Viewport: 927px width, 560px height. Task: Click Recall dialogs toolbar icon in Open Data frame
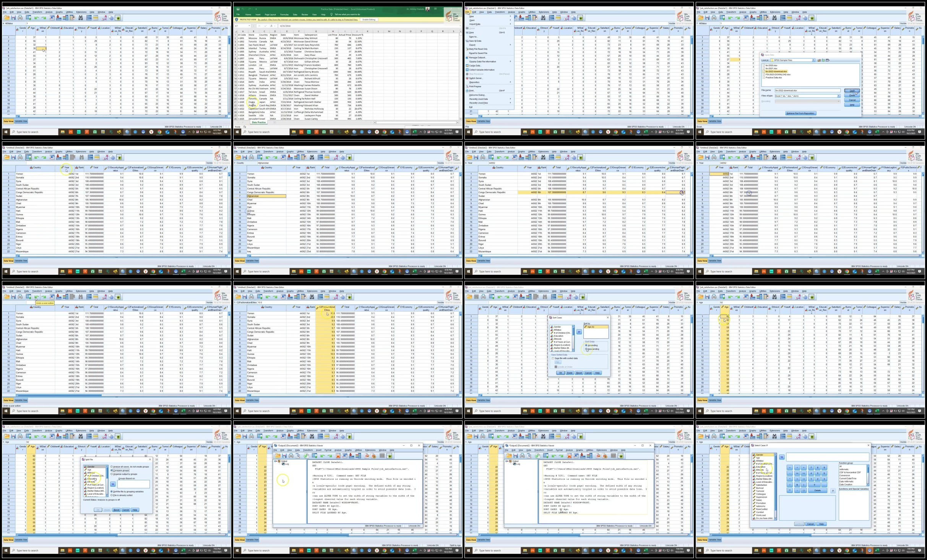tap(722, 18)
